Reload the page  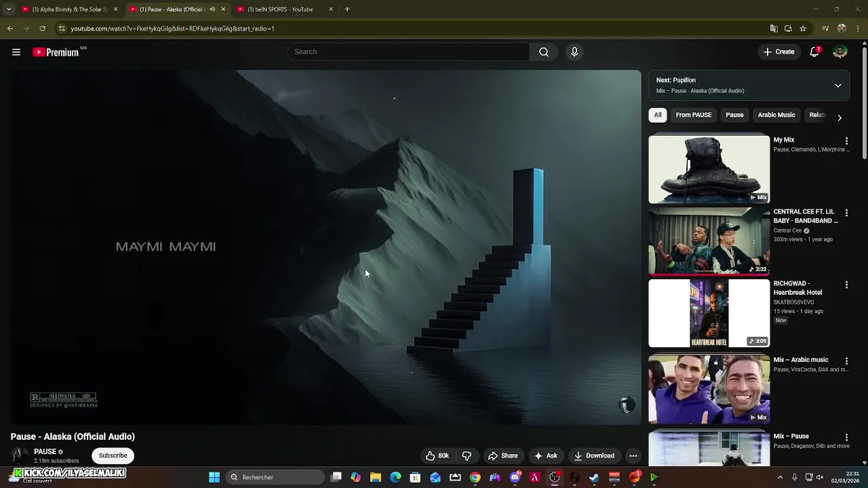click(x=42, y=28)
